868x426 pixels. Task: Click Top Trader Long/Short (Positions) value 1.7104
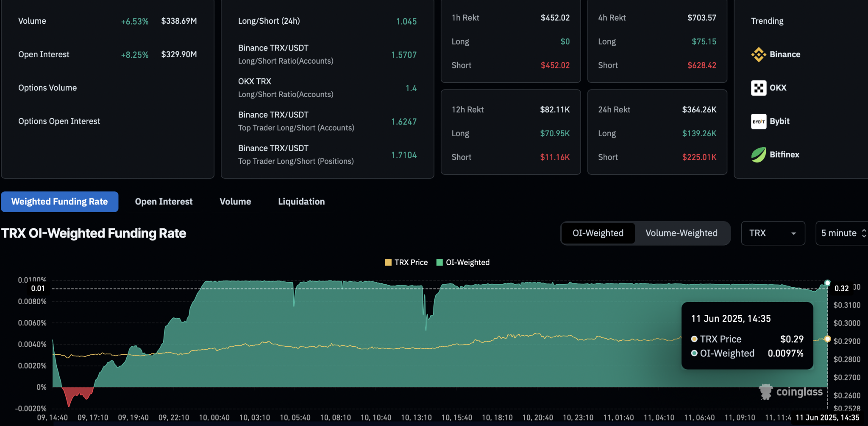tap(404, 155)
